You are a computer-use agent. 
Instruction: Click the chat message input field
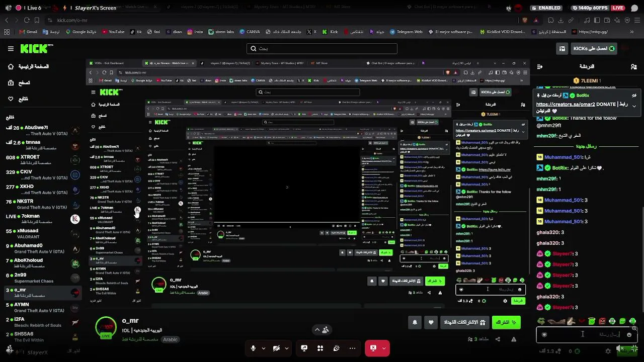pyautogui.click(x=587, y=334)
